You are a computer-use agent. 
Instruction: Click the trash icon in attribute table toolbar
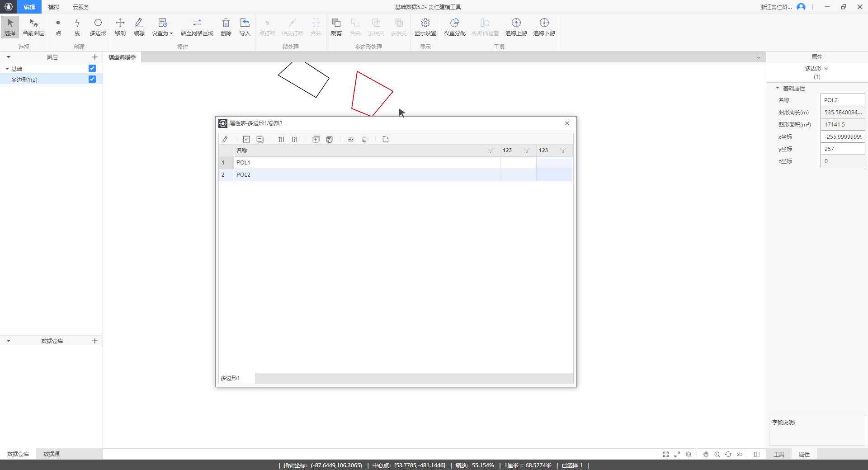point(364,140)
